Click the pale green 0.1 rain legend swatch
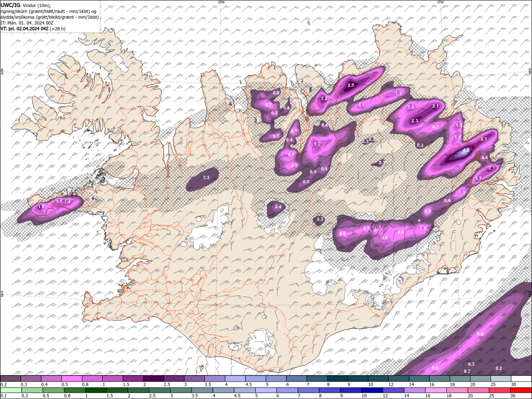532x399 pixels. [x=11, y=390]
